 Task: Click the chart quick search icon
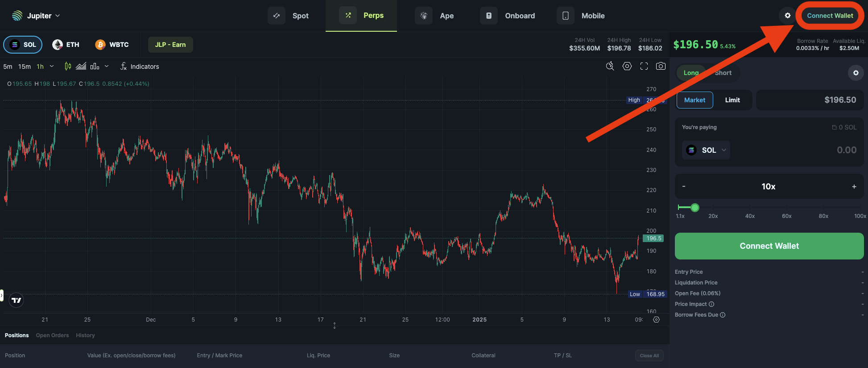(x=610, y=66)
